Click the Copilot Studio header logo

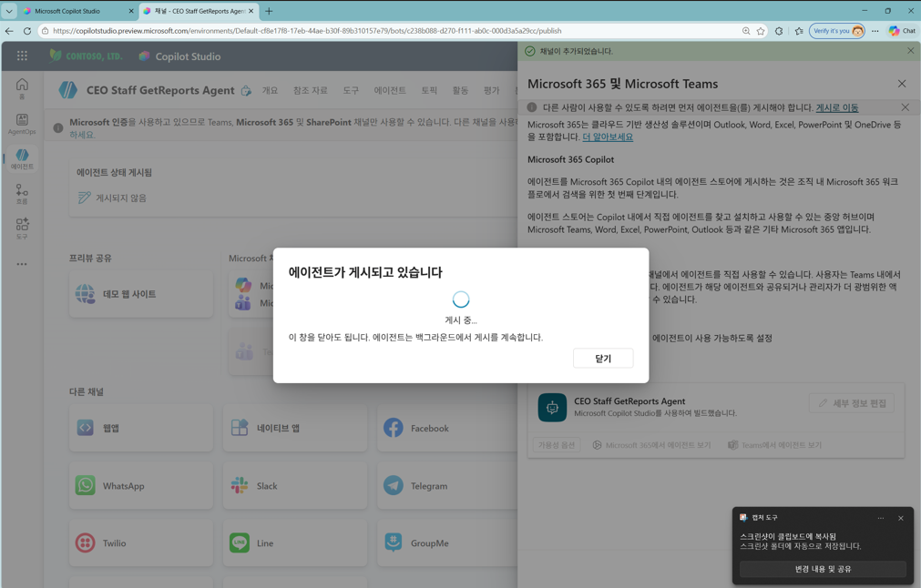[179, 56]
